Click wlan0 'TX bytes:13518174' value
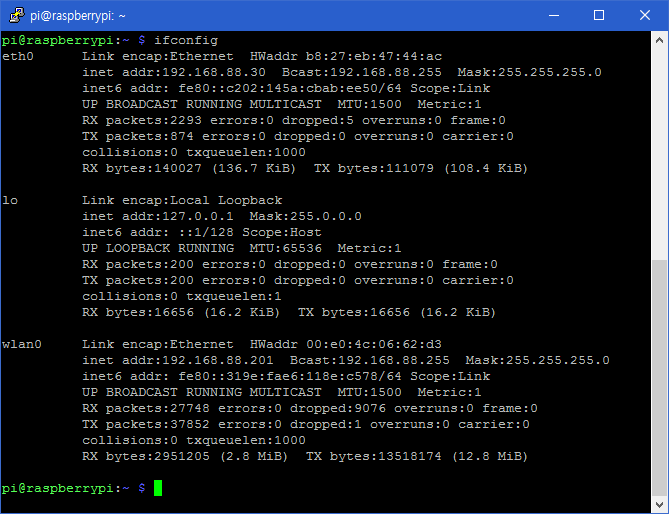 coord(374,456)
